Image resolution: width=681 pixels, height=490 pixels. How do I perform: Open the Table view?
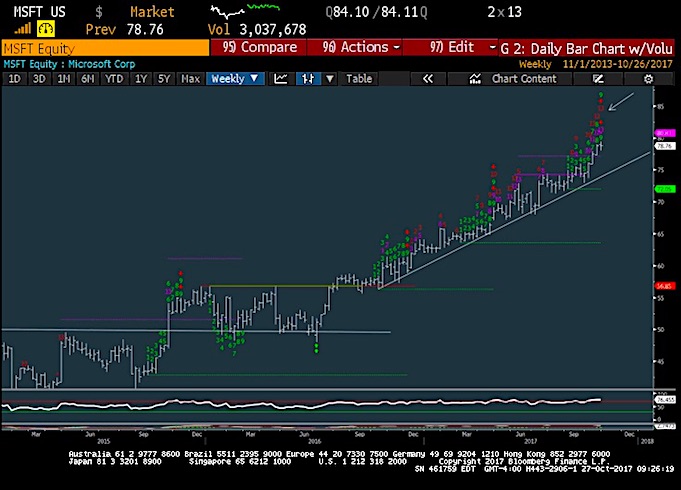click(x=359, y=79)
